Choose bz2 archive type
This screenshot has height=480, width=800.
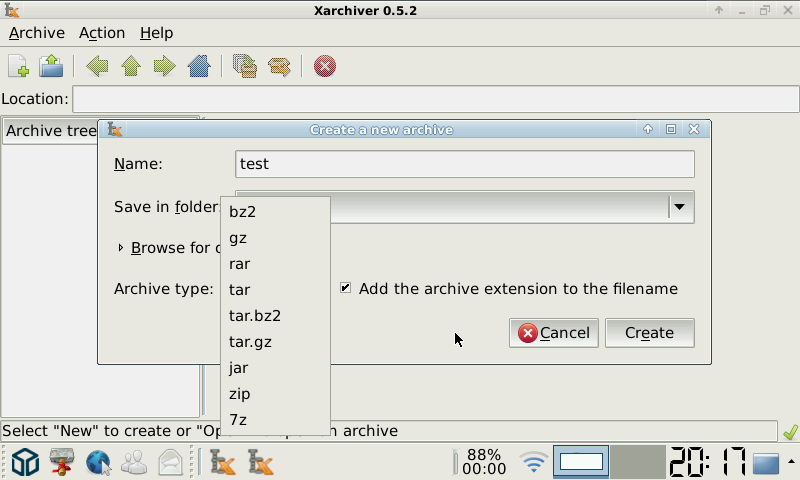point(275,212)
